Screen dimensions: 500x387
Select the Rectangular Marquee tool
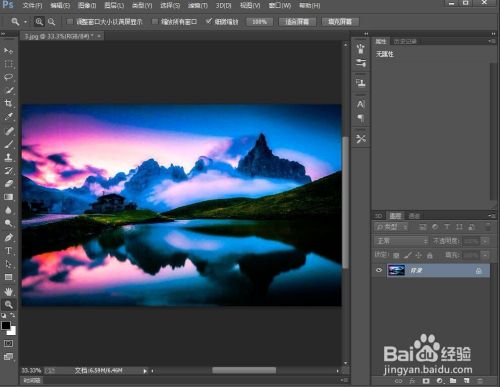point(8,64)
